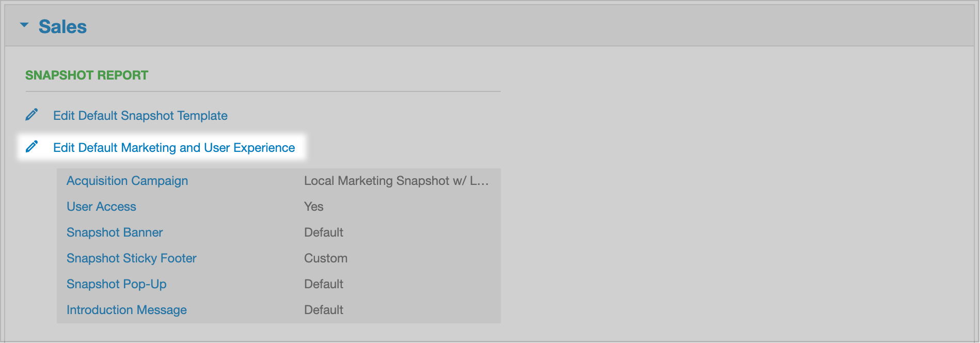Click pencil icon beside Edit Default Marketing
This screenshot has width=980, height=343.
[31, 147]
